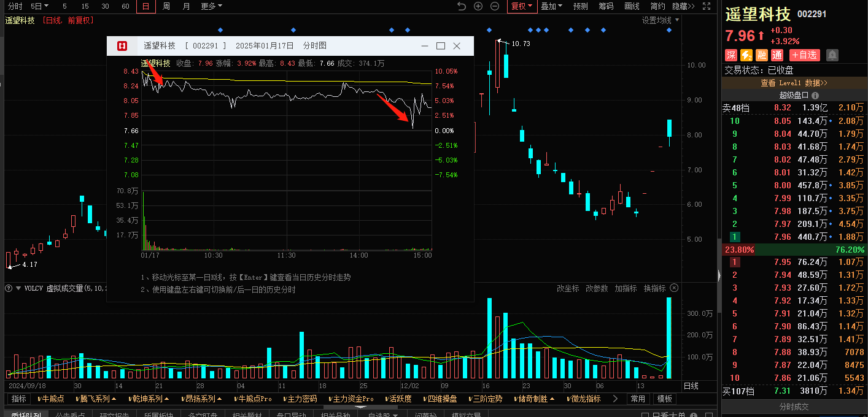Click the fullscreen expand icon at top right
868x417 pixels.
point(708,6)
